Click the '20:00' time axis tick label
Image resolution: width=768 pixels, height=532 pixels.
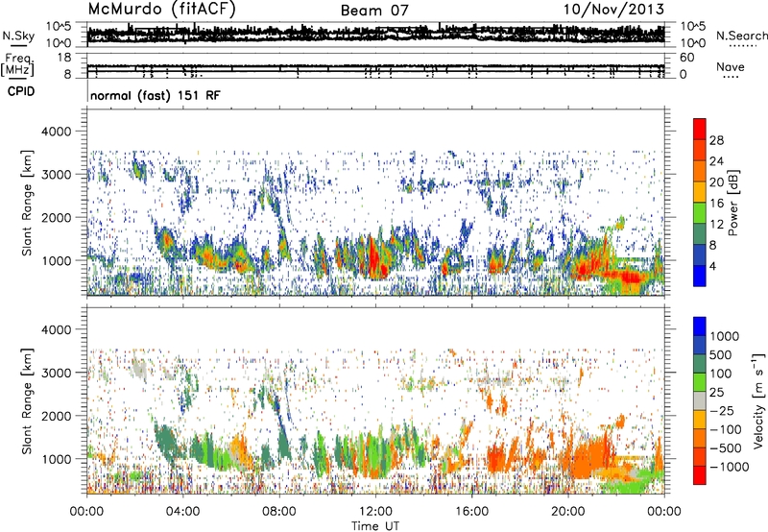click(567, 512)
